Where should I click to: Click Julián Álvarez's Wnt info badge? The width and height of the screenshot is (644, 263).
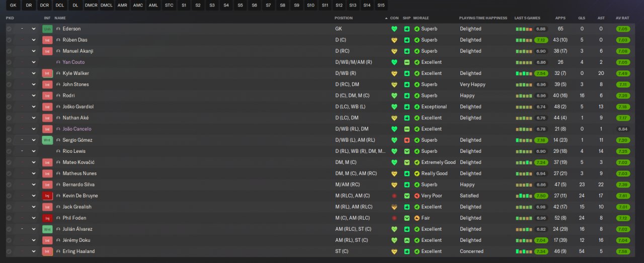(x=47, y=229)
